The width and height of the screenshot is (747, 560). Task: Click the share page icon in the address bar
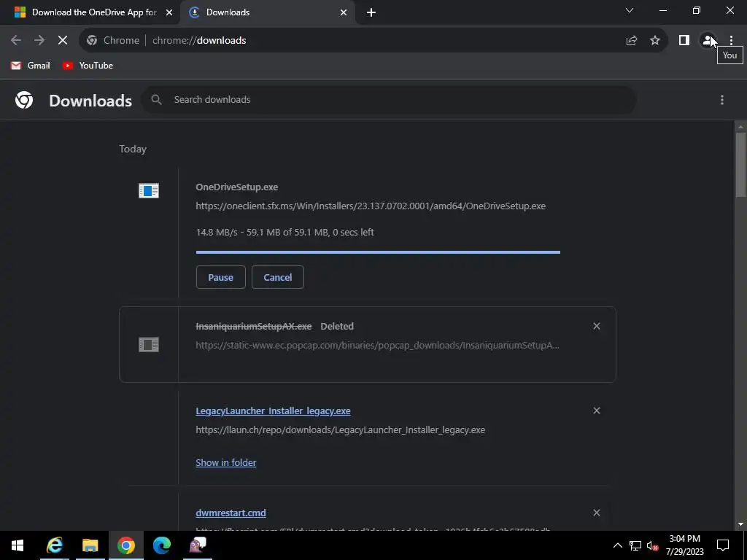coord(632,41)
